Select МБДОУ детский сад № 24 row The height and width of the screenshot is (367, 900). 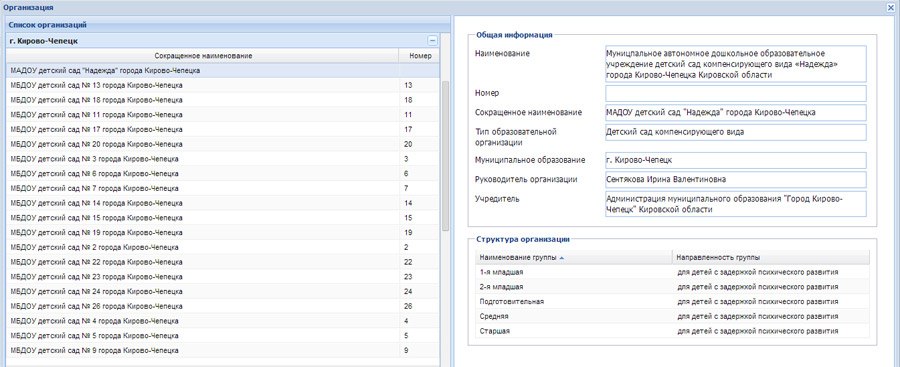pyautogui.click(x=223, y=292)
